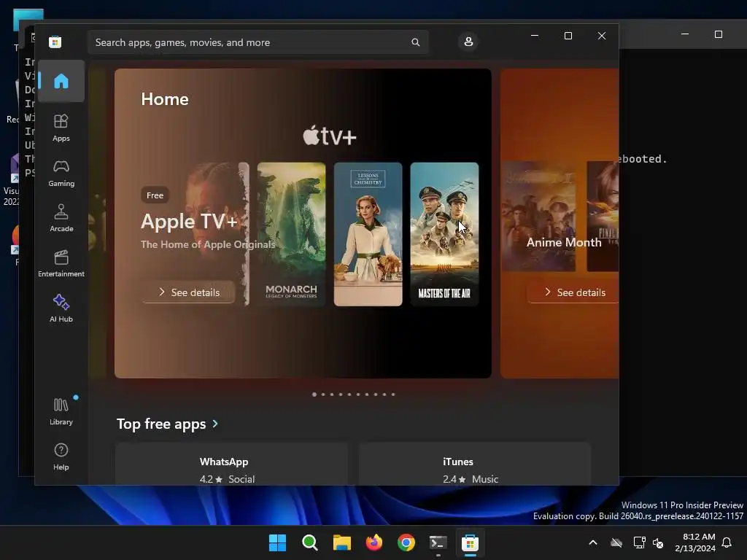747x560 pixels.
Task: Select the Monarch Legacy of Monsters poster
Action: [x=291, y=234]
